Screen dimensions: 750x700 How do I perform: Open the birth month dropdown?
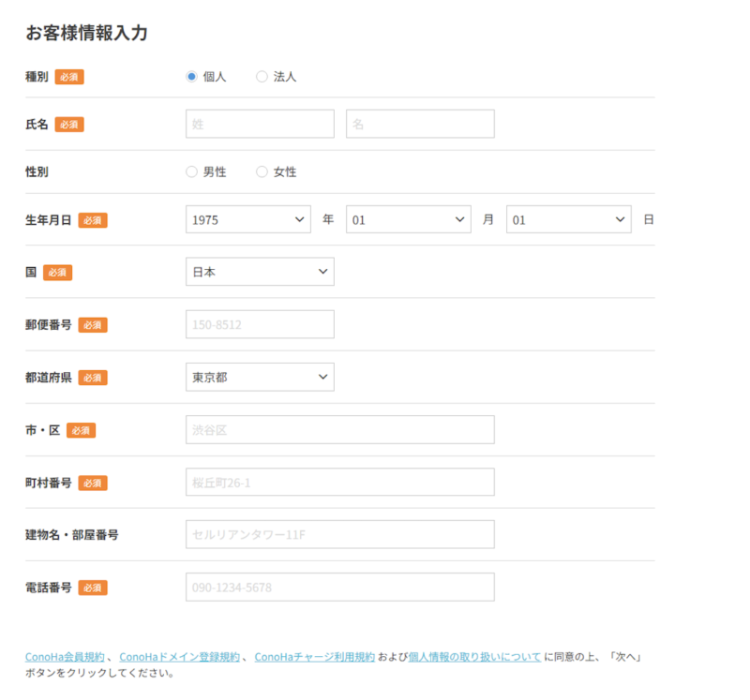tap(408, 219)
